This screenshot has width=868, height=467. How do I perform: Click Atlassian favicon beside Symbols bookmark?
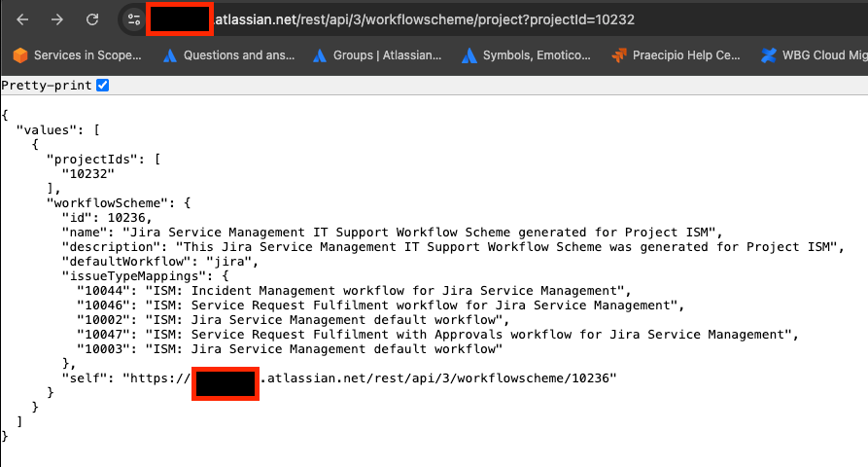click(x=469, y=55)
